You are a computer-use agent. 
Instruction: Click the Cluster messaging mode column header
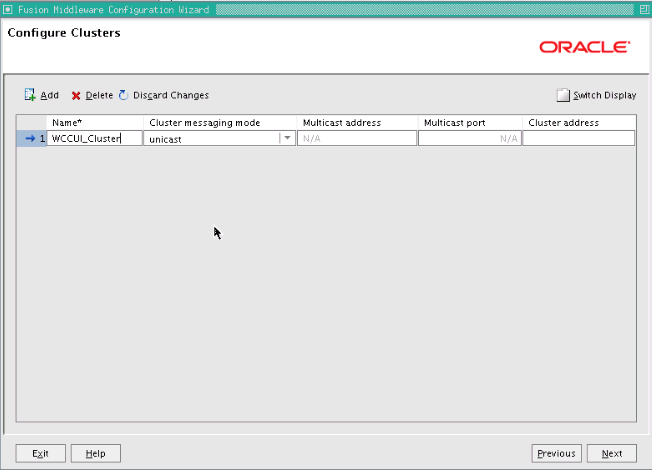coord(205,123)
